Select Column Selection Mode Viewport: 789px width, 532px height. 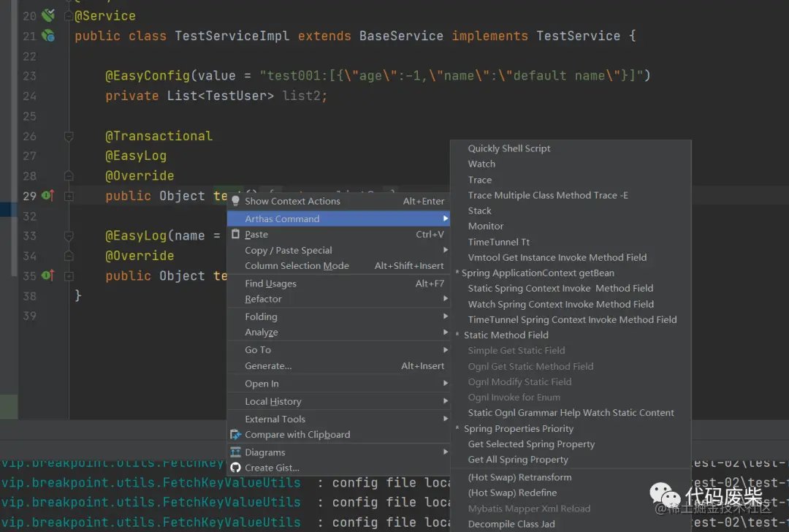pyautogui.click(x=338, y=265)
